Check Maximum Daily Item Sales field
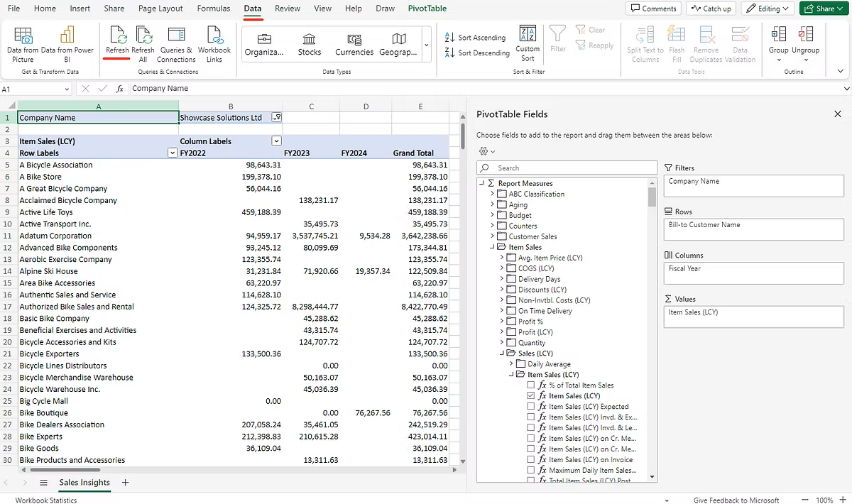This screenshot has height=504, width=852. (531, 471)
